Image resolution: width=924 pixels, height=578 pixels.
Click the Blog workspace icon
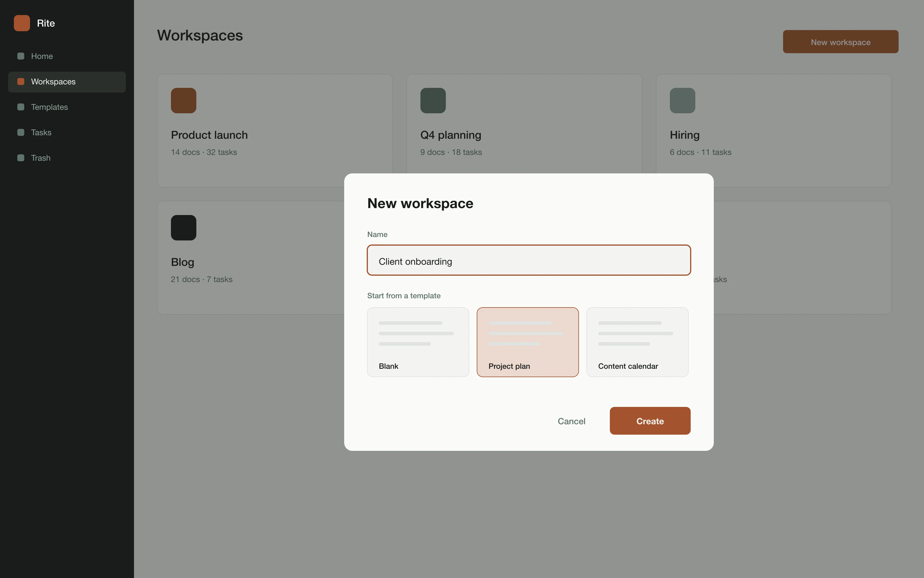(184, 228)
